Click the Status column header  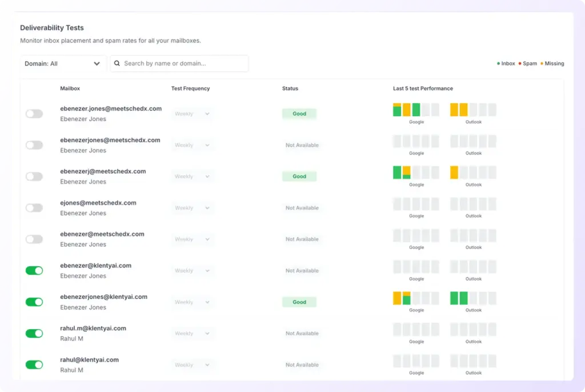pos(290,89)
